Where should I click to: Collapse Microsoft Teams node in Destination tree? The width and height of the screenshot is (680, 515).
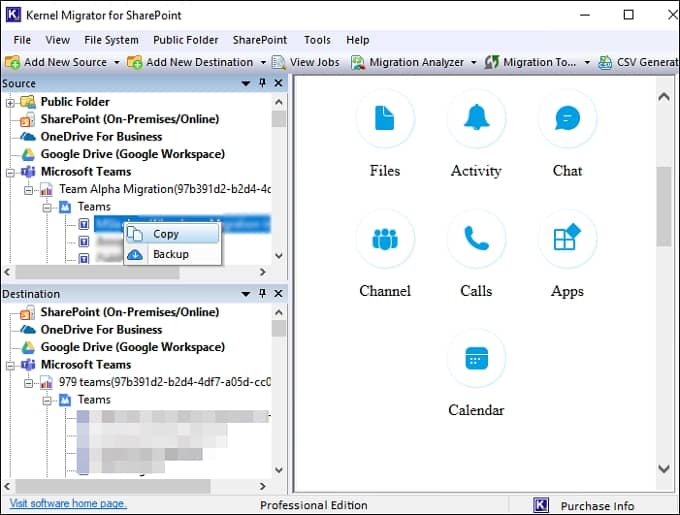[x=10, y=365]
